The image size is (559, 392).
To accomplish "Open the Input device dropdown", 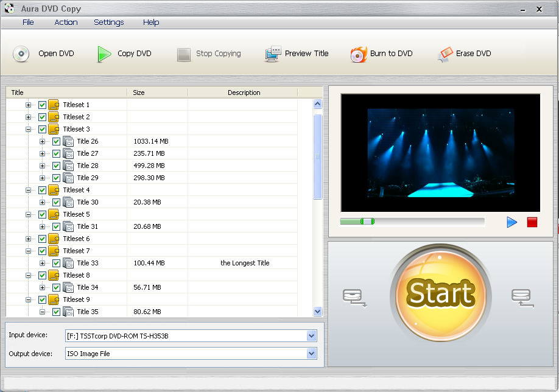I will pyautogui.click(x=312, y=336).
